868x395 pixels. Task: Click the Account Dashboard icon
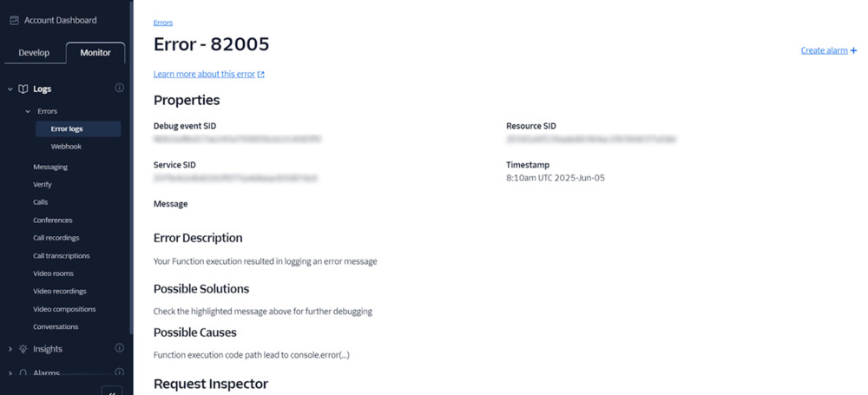[15, 20]
